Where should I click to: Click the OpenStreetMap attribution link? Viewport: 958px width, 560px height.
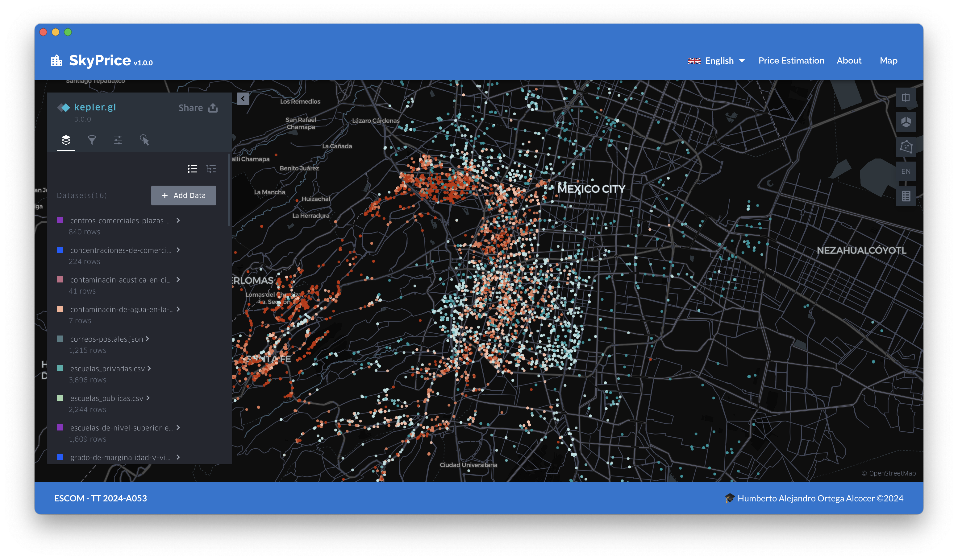(x=889, y=473)
